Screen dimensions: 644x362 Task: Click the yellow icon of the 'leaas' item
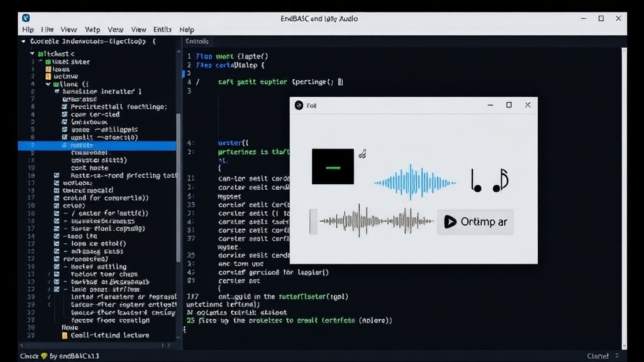click(48, 69)
